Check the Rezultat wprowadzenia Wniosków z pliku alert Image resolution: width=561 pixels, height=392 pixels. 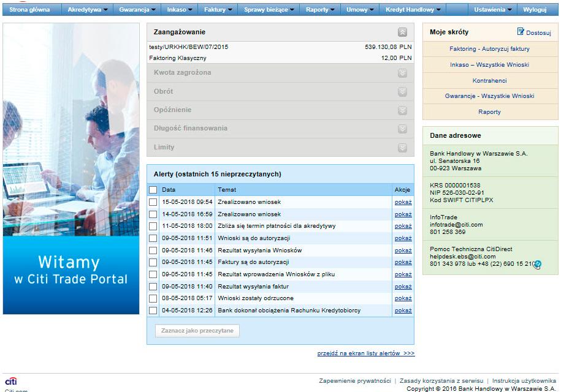click(153, 274)
